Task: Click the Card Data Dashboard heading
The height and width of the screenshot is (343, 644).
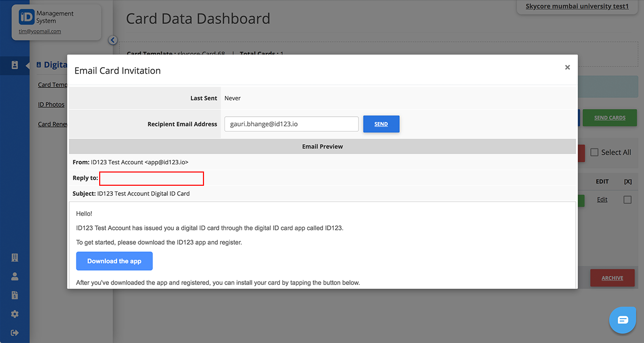Action: pyautogui.click(x=198, y=19)
